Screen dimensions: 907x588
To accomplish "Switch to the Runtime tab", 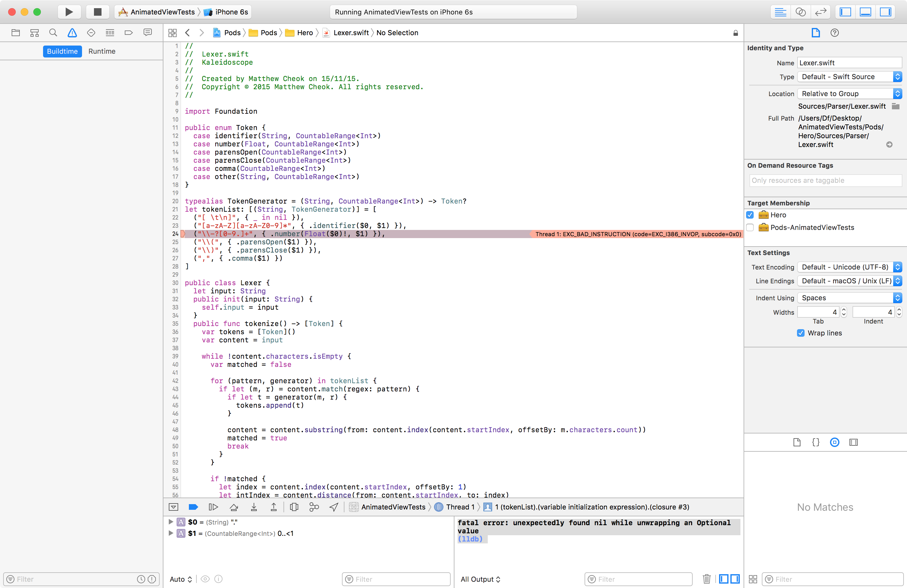I will 102,51.
